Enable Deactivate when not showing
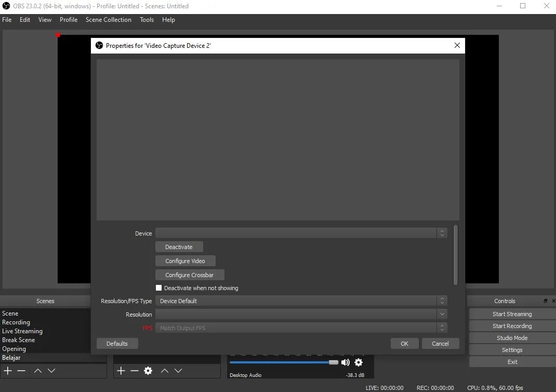 [x=158, y=288]
